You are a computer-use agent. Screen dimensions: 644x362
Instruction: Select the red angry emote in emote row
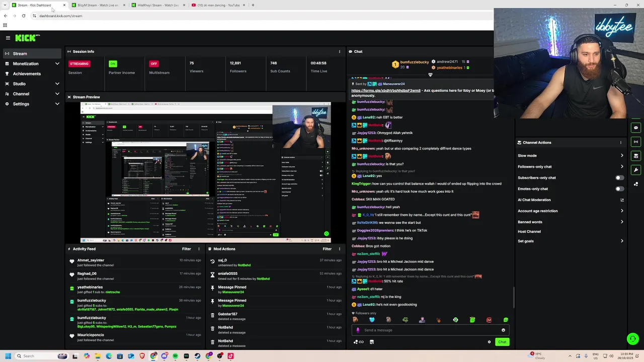click(489, 320)
